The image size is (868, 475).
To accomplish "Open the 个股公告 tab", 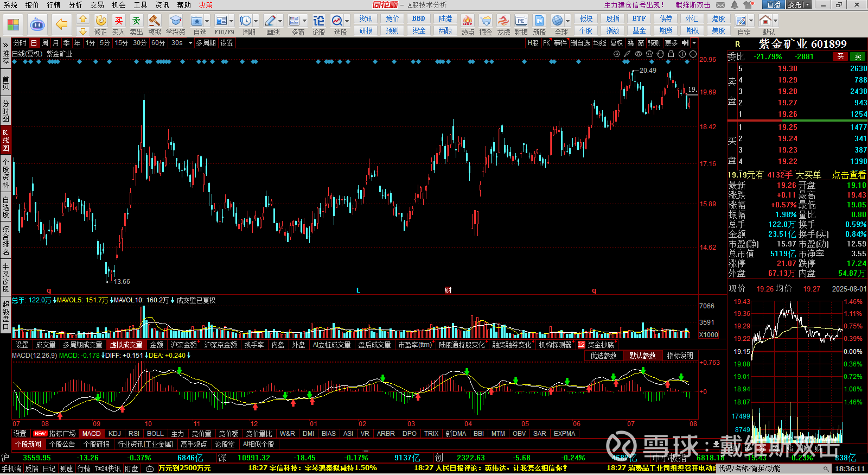I will [62, 444].
